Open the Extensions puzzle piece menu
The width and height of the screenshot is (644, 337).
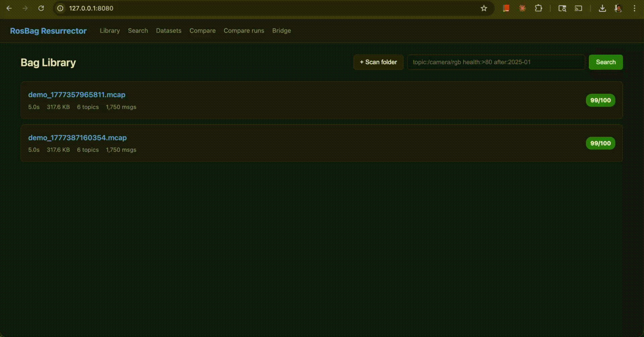click(538, 8)
